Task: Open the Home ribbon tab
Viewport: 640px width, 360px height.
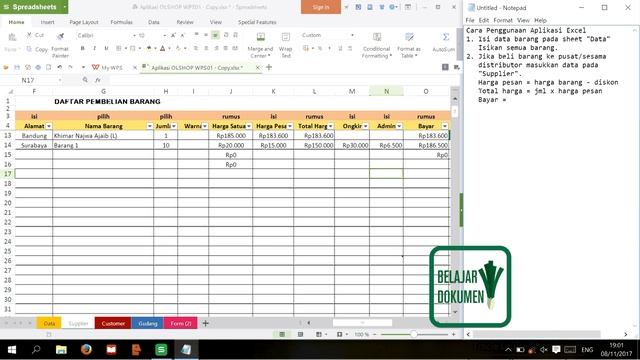Action: pyautogui.click(x=16, y=22)
